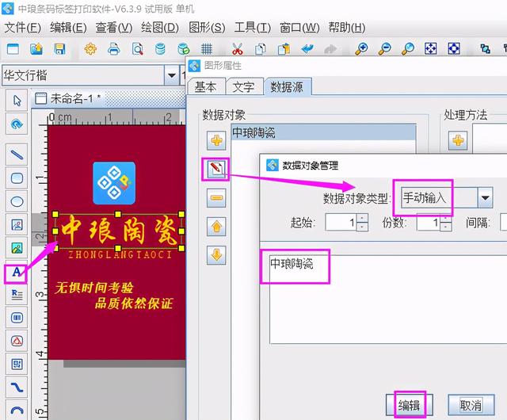Select the landscape picture insert tool
The width and height of the screenshot is (507, 420).
(17, 248)
